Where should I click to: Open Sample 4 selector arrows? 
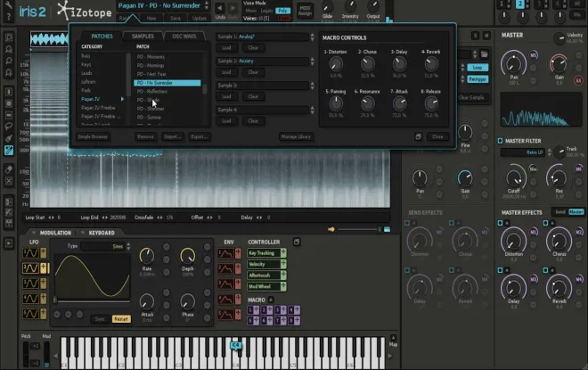[312, 110]
